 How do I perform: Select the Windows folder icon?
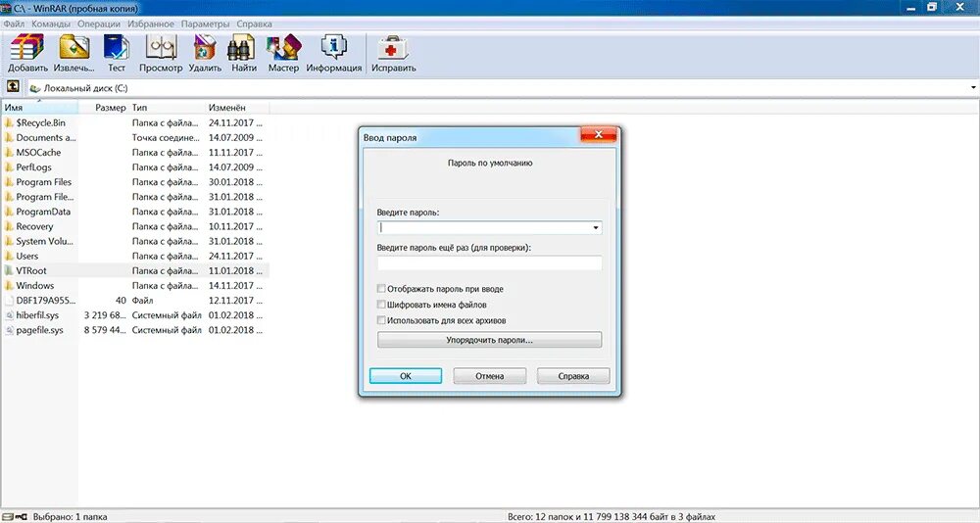(x=9, y=286)
